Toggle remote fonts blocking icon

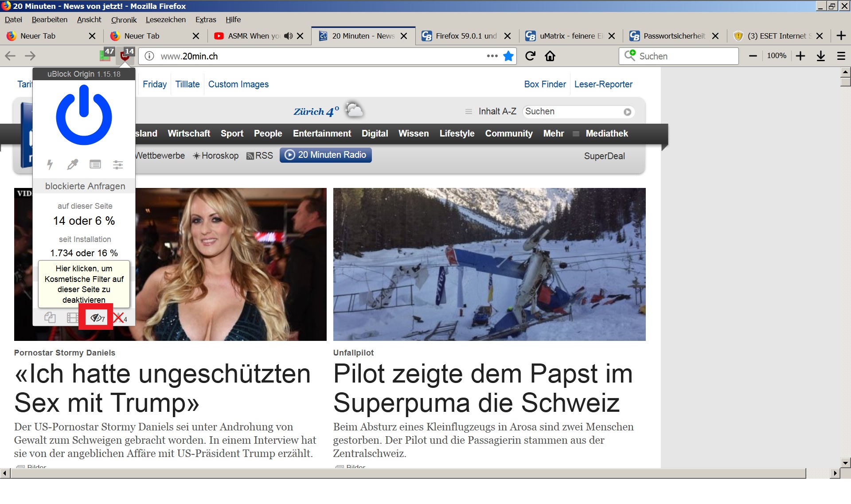point(119,317)
